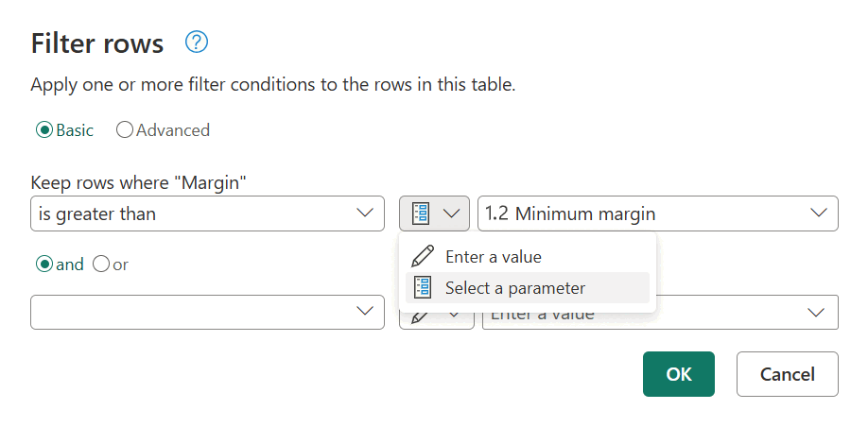Click the pencil icon beside Enter a value
868x427 pixels.
point(424,256)
